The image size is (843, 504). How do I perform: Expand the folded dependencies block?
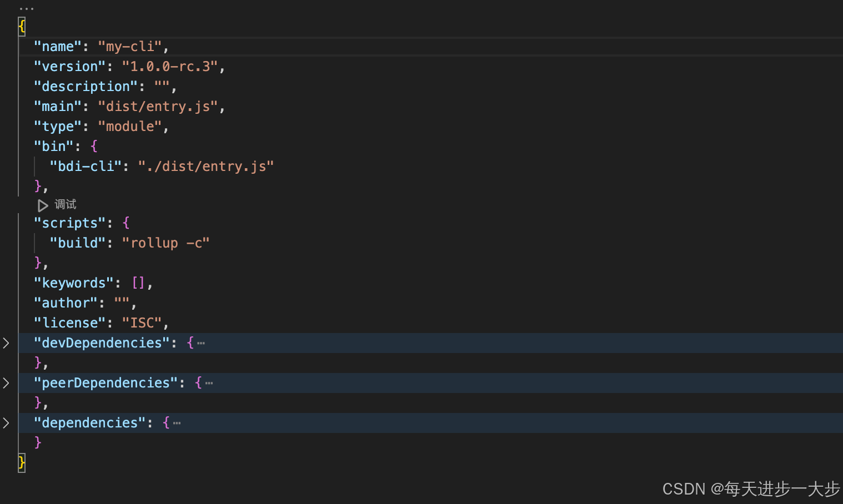[6, 423]
